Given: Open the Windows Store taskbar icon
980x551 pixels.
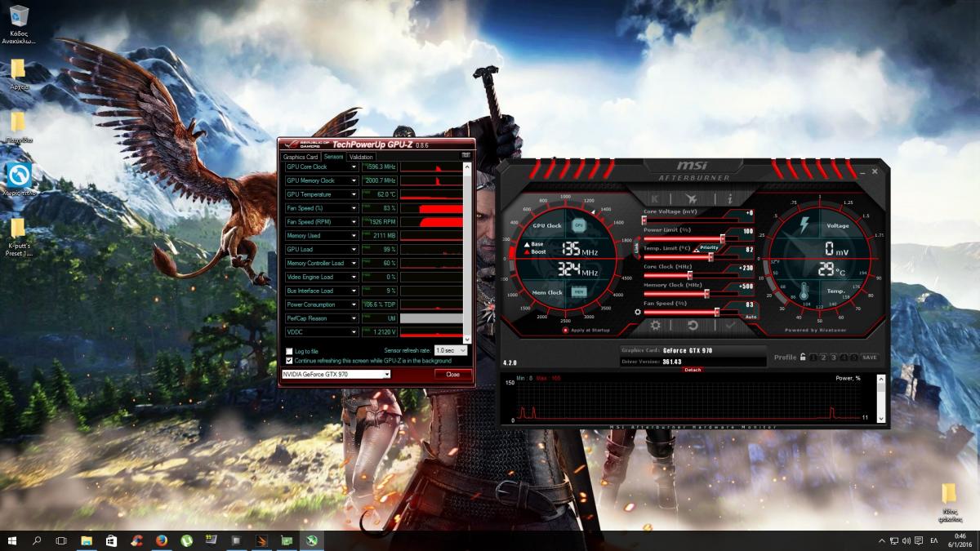Looking at the screenshot, I should pyautogui.click(x=111, y=540).
